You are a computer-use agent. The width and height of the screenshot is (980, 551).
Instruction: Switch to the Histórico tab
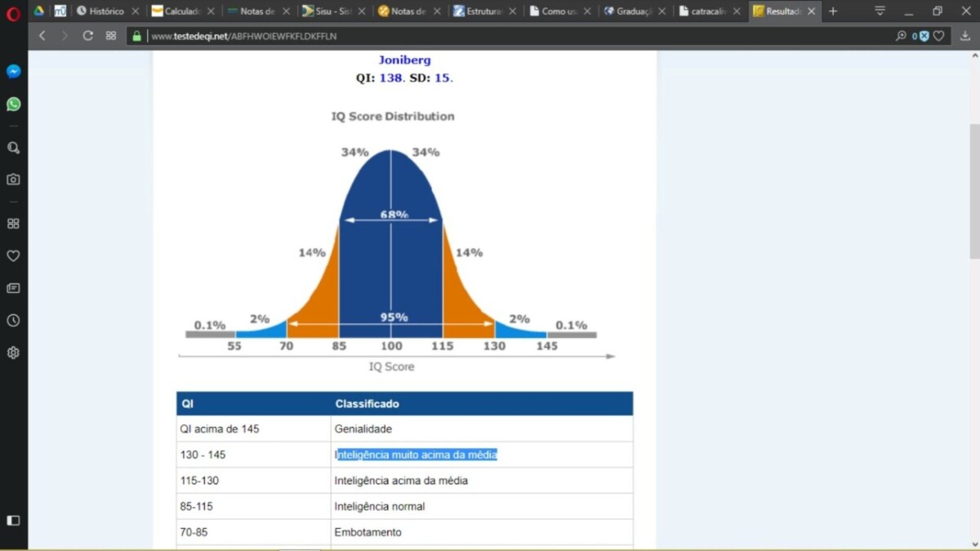pos(106,11)
